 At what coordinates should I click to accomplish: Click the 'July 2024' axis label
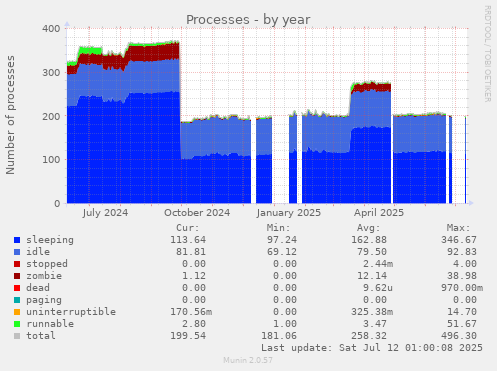coord(105,213)
